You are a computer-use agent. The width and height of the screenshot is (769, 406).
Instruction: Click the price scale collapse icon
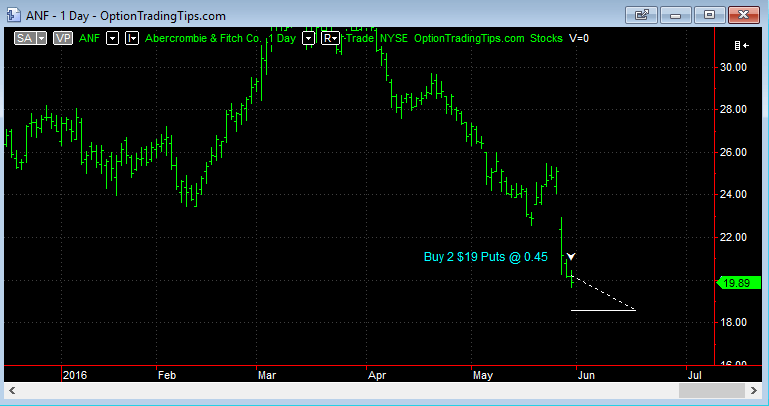742,46
